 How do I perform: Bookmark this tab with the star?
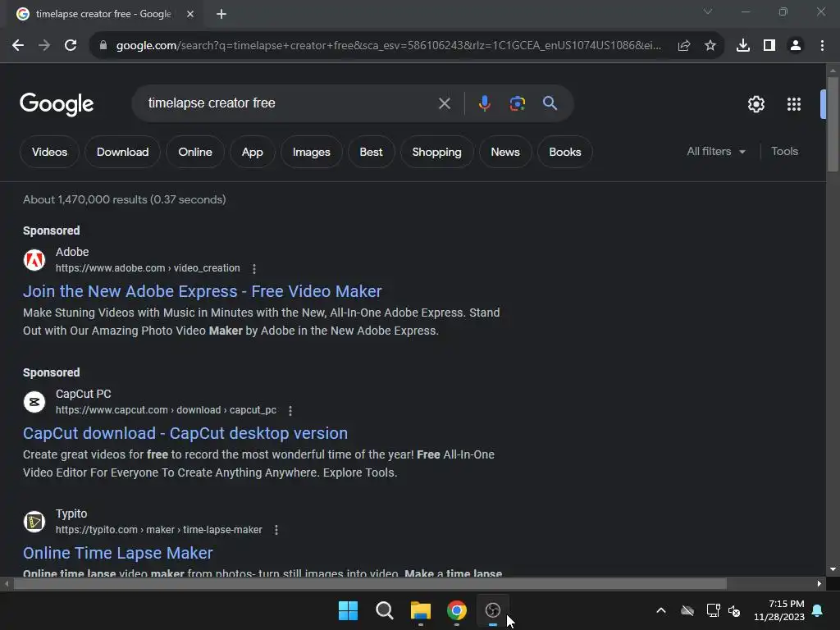pyautogui.click(x=710, y=46)
